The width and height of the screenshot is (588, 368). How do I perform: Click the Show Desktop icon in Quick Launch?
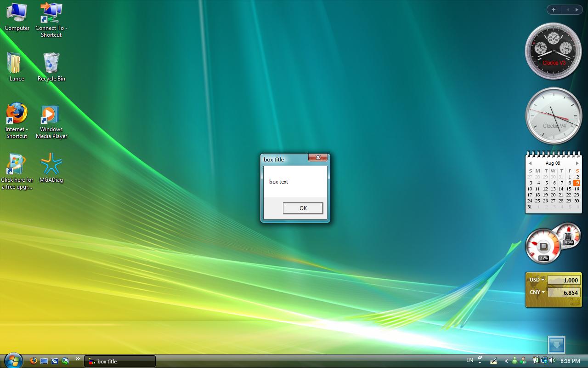(x=44, y=361)
